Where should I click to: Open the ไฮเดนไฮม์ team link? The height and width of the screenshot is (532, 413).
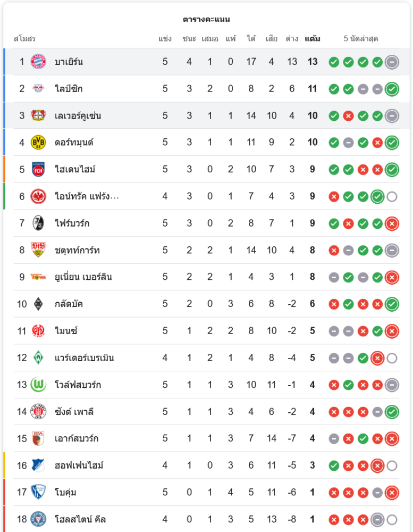tap(75, 170)
